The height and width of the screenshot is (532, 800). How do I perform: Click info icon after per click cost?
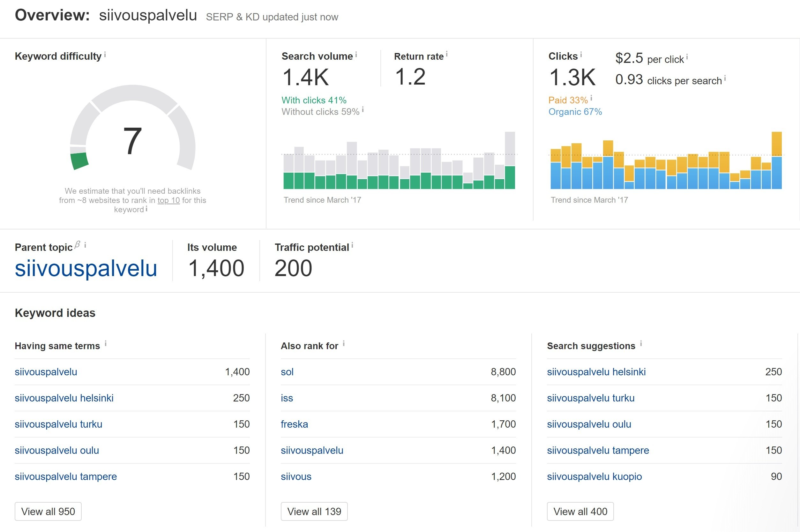[687, 57]
